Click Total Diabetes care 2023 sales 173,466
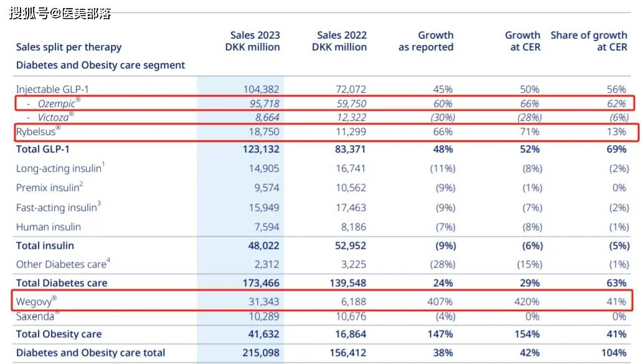The width and height of the screenshot is (643, 364). coord(261,283)
